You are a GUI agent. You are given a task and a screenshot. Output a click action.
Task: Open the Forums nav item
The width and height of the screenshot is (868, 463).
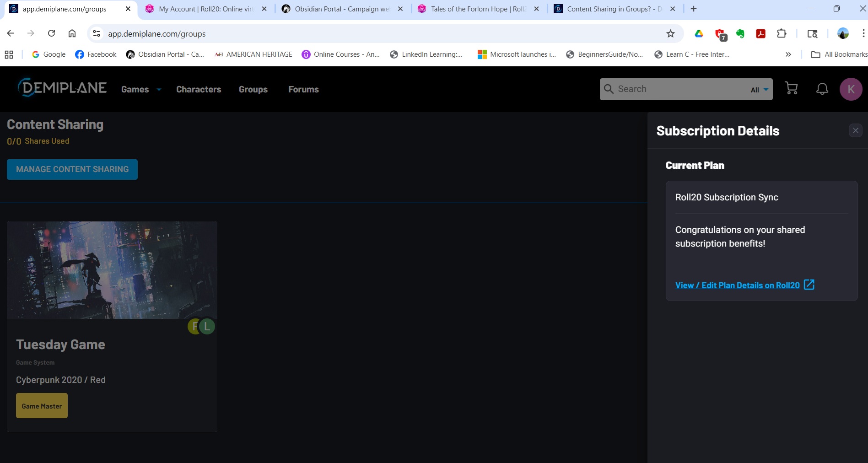click(303, 90)
